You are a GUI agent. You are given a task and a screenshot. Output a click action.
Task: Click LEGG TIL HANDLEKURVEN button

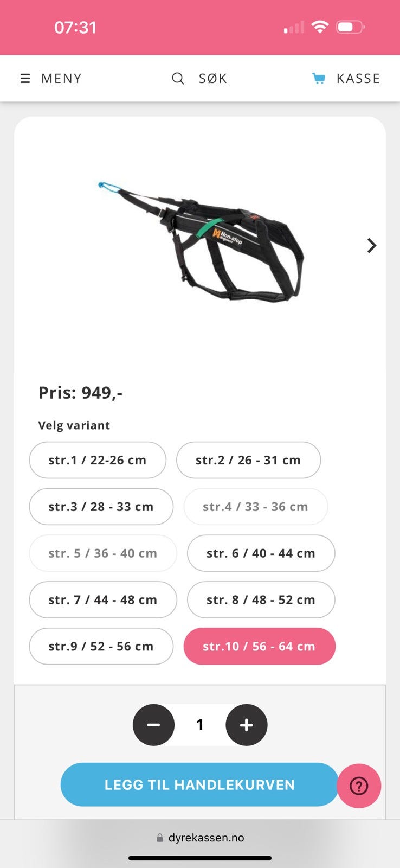point(199,784)
